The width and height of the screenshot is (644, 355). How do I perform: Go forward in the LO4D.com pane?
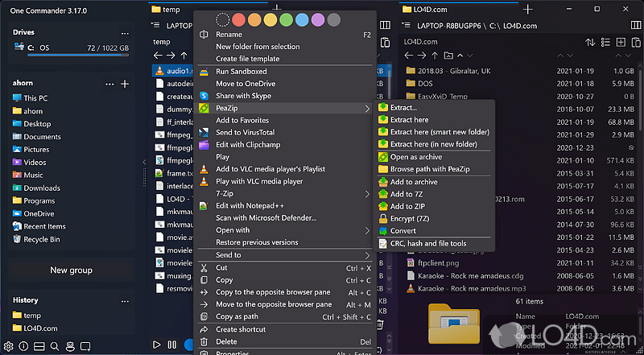421,55
